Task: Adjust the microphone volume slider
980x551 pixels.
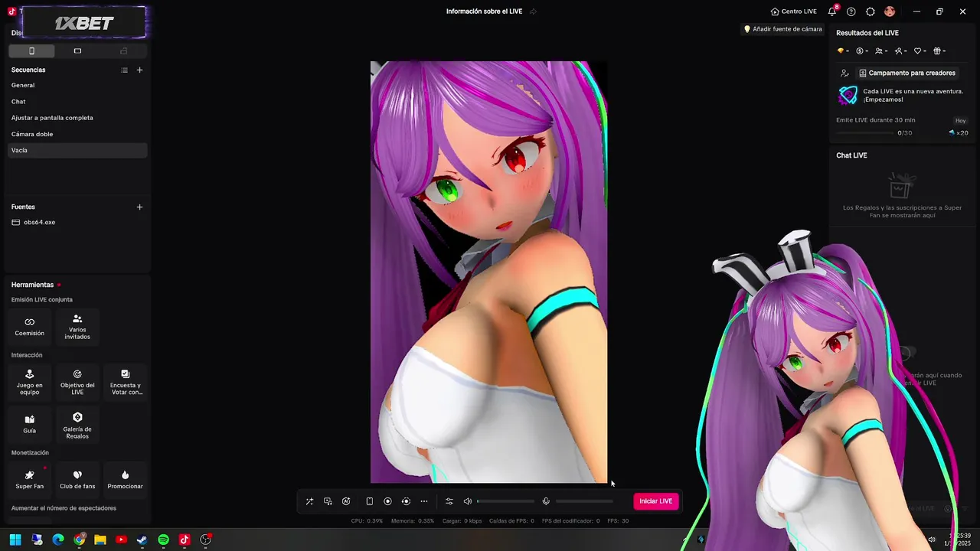Action: coord(584,501)
